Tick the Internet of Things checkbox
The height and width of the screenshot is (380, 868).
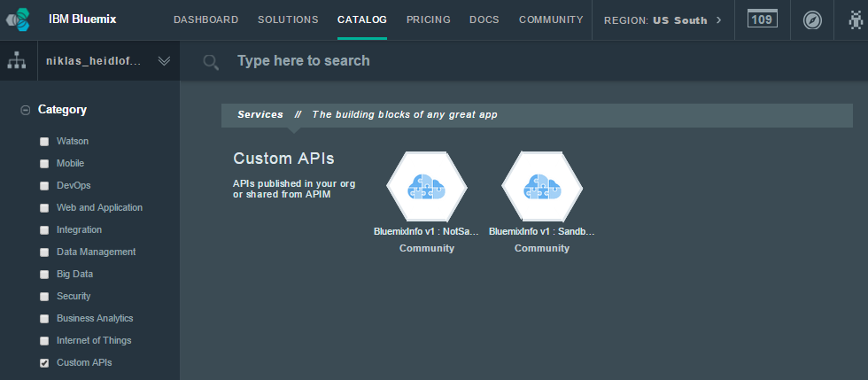[x=44, y=341]
